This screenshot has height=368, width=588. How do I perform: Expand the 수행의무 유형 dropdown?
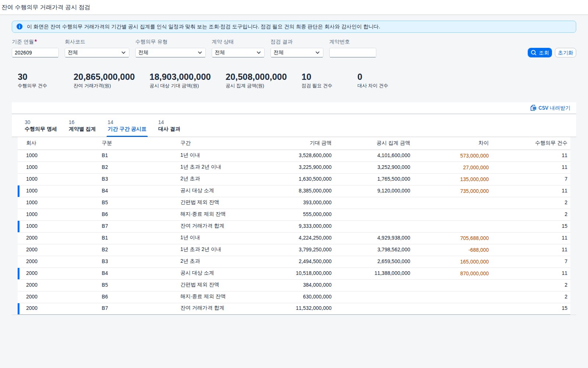pos(171,53)
